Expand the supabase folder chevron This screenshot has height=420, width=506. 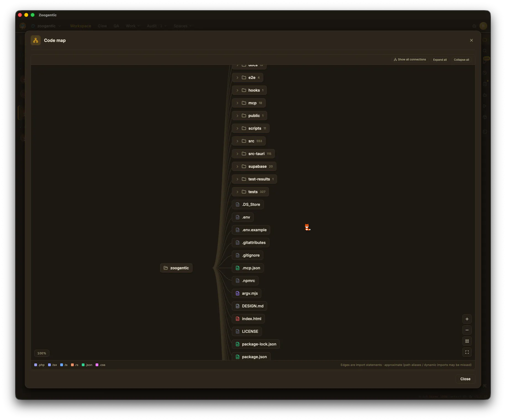(237, 166)
